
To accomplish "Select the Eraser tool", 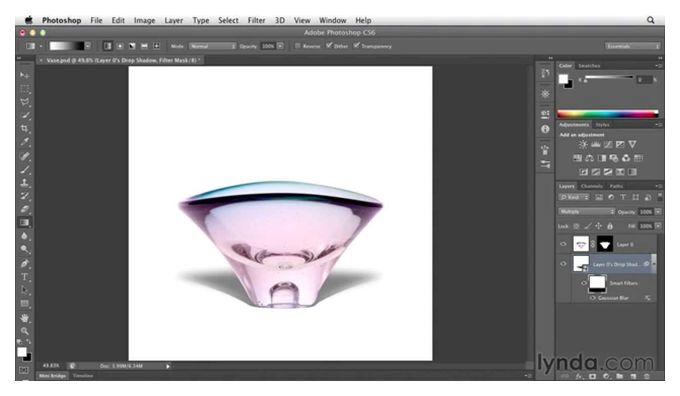I will (25, 209).
